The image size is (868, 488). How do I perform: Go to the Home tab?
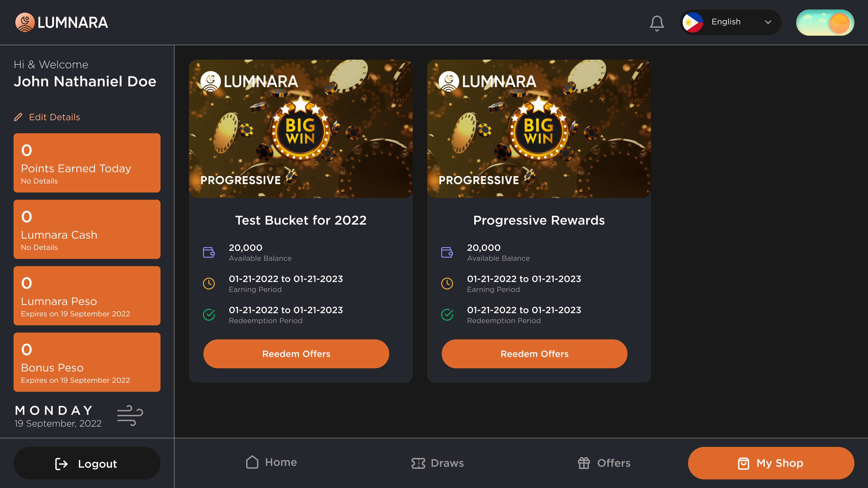[x=271, y=462]
